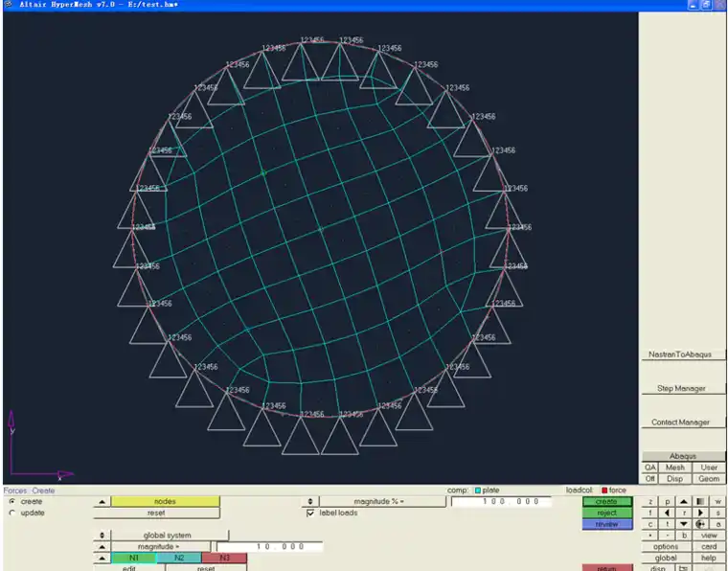Click the 'reset' button under nodes selector
This screenshot has width=728, height=571.
click(x=156, y=513)
